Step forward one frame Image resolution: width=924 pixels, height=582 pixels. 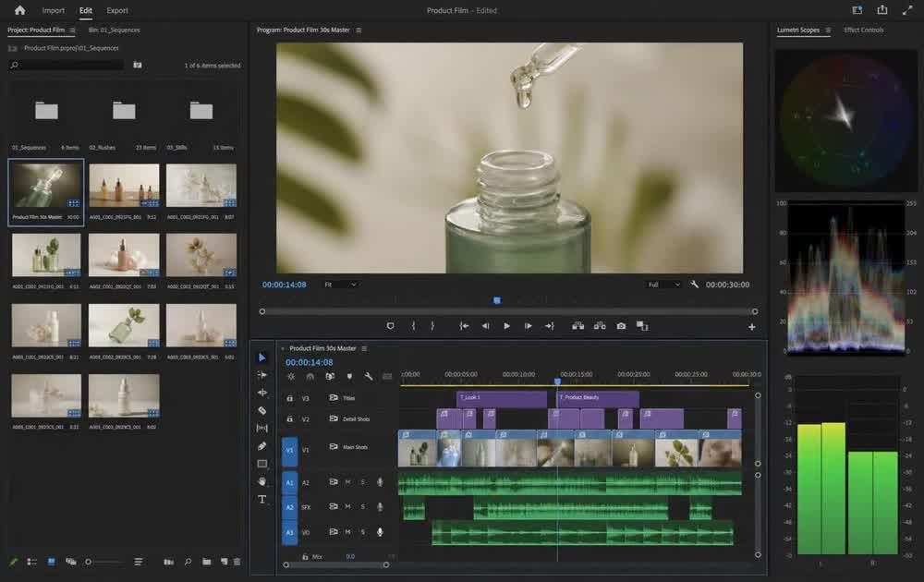coord(528,326)
